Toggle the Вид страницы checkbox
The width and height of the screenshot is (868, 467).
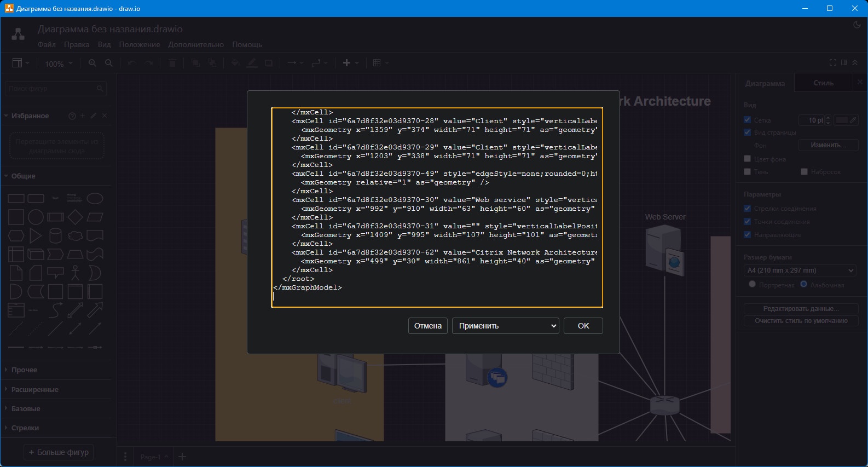747,132
